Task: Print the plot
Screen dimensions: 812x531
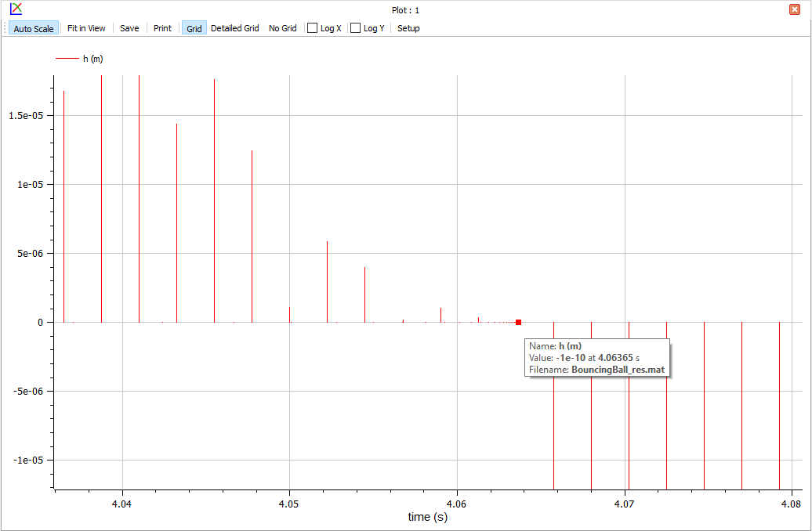Action: pos(162,27)
